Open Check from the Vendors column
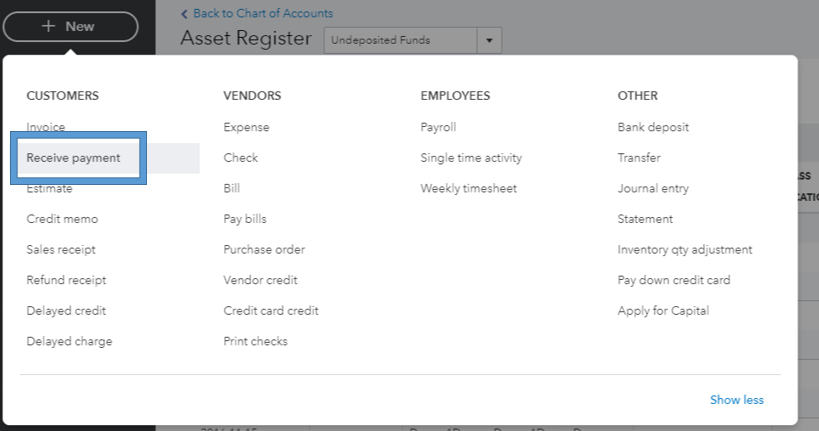819x431 pixels. pyautogui.click(x=241, y=158)
